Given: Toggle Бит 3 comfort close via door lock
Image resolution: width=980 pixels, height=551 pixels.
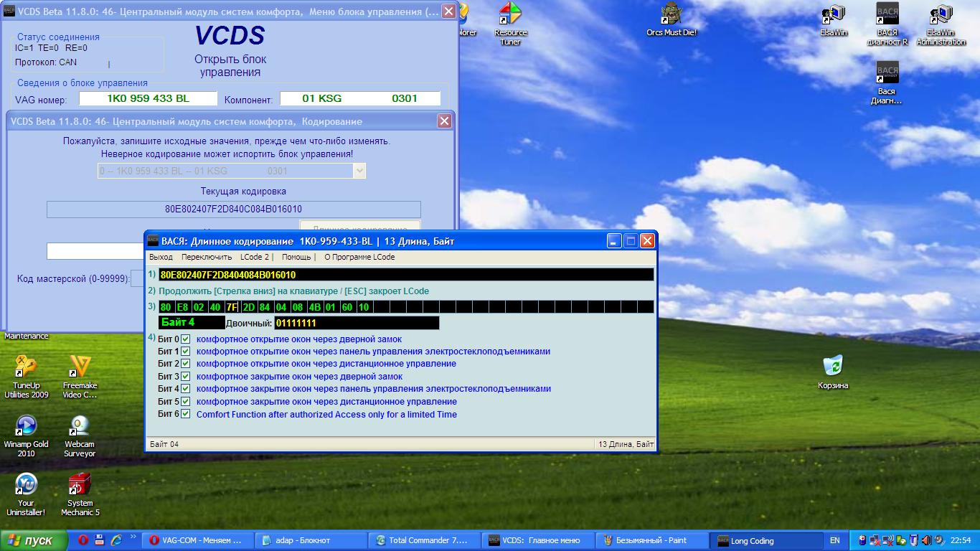Looking at the screenshot, I should (186, 377).
